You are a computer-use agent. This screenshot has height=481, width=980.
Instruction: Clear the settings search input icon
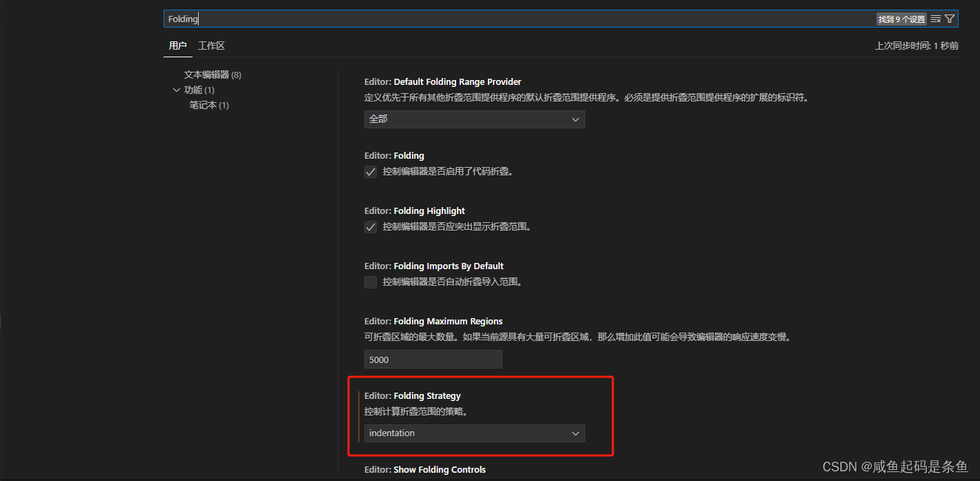936,19
